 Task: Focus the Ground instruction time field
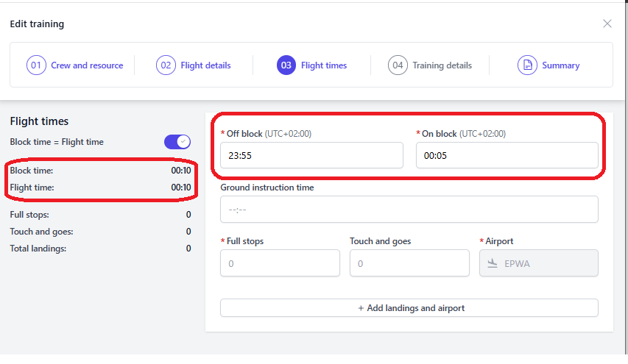point(409,209)
